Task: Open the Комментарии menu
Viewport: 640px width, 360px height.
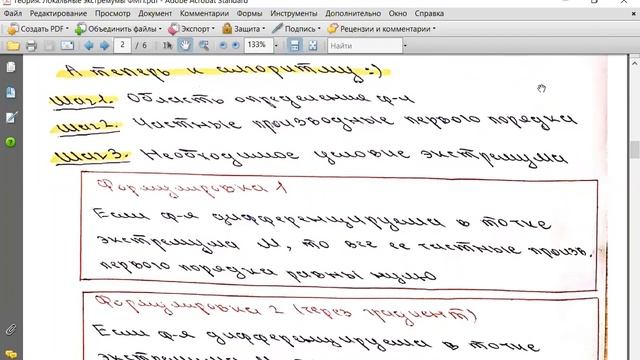Action: [x=204, y=13]
